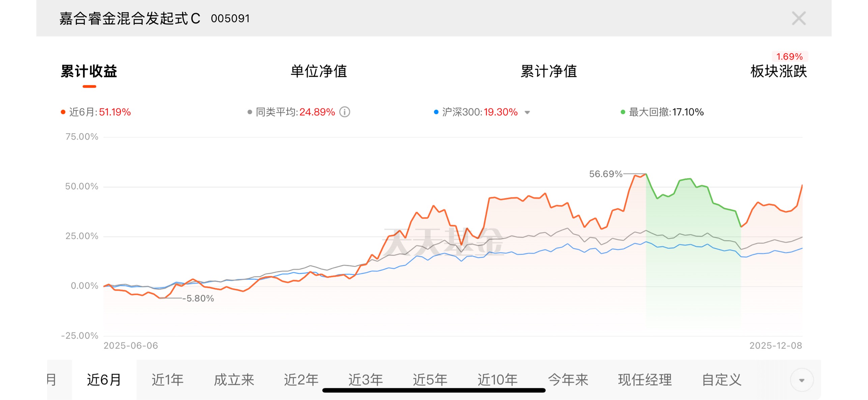
Task: Choose the 近2年 period
Action: [x=301, y=380]
